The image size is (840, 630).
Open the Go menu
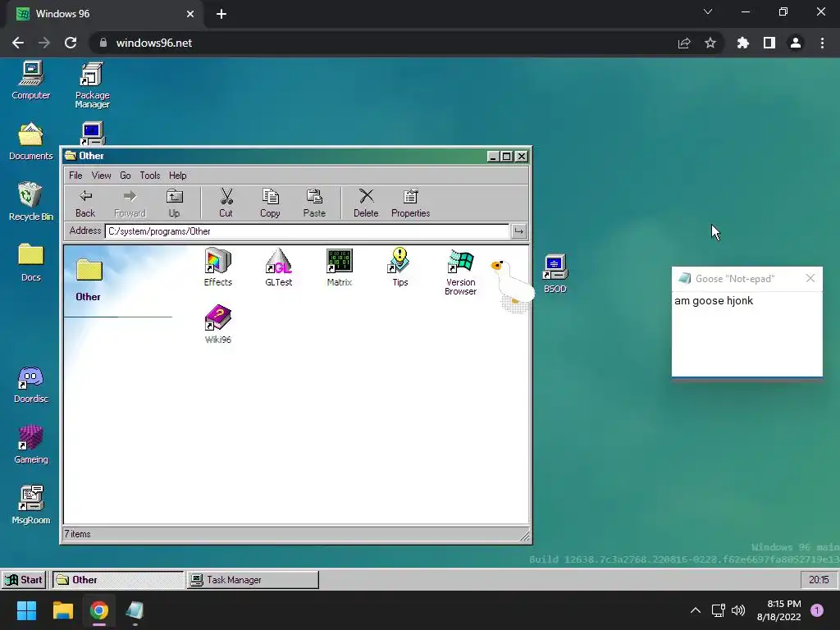(x=126, y=176)
